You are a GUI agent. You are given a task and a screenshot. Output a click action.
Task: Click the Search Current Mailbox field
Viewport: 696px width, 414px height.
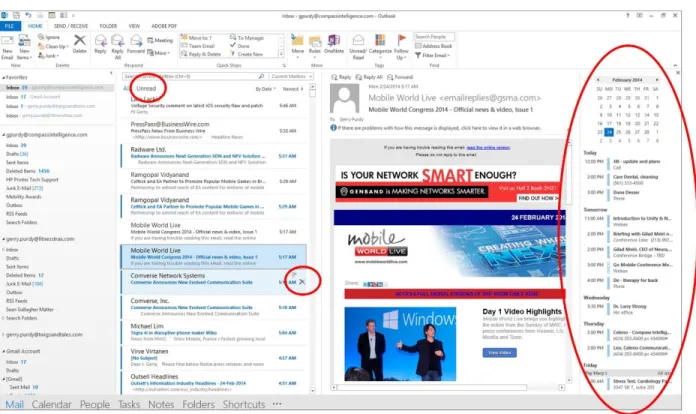coord(190,76)
